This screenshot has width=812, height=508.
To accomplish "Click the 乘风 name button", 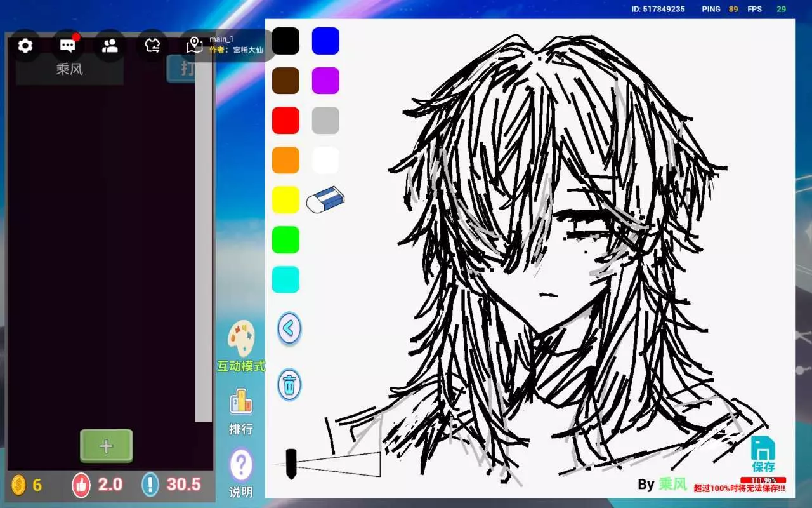I will click(70, 69).
